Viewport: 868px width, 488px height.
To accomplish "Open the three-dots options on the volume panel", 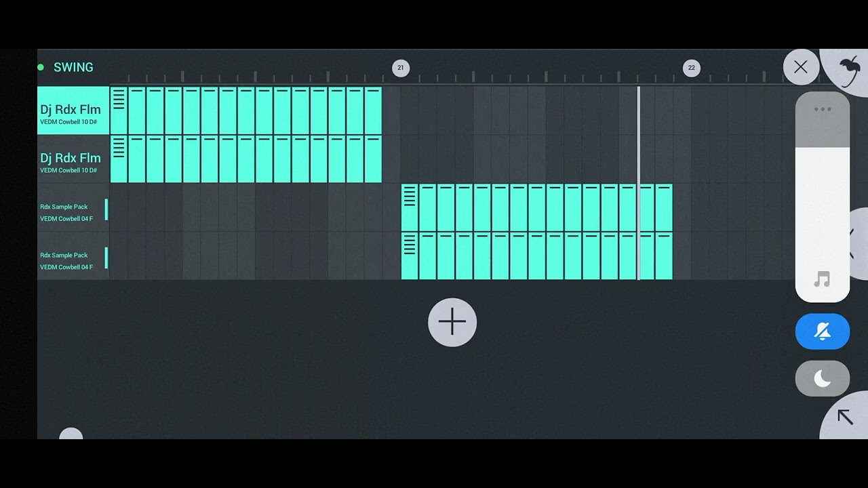I will pyautogui.click(x=822, y=109).
